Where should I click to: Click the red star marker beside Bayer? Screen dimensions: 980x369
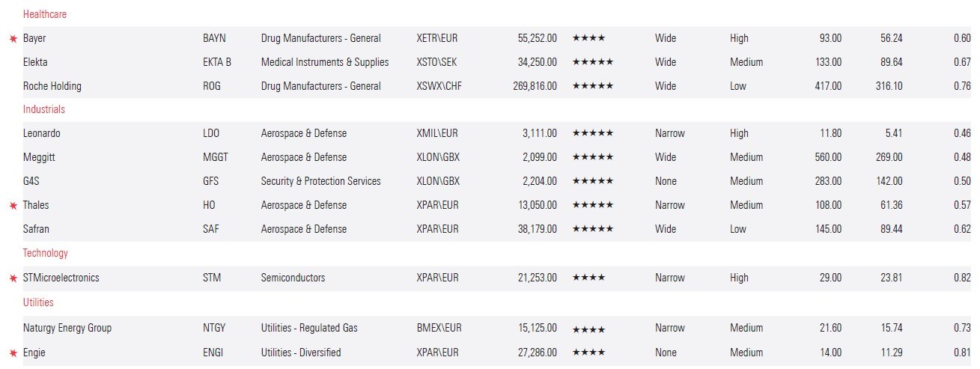(13, 39)
